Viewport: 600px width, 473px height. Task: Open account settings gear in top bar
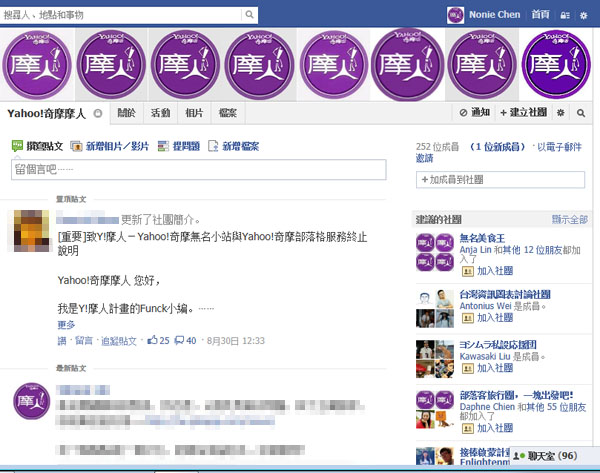584,15
